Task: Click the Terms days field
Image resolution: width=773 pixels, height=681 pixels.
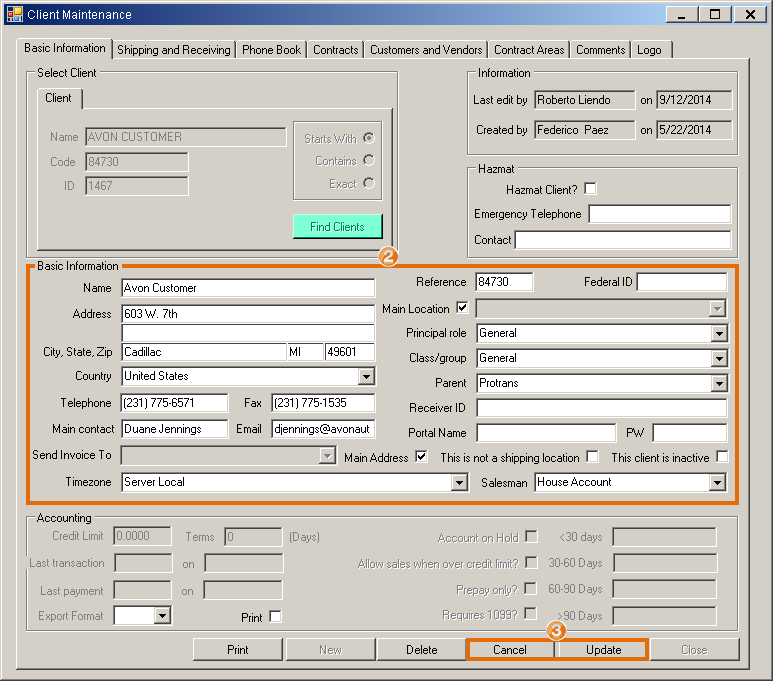Action: (253, 537)
